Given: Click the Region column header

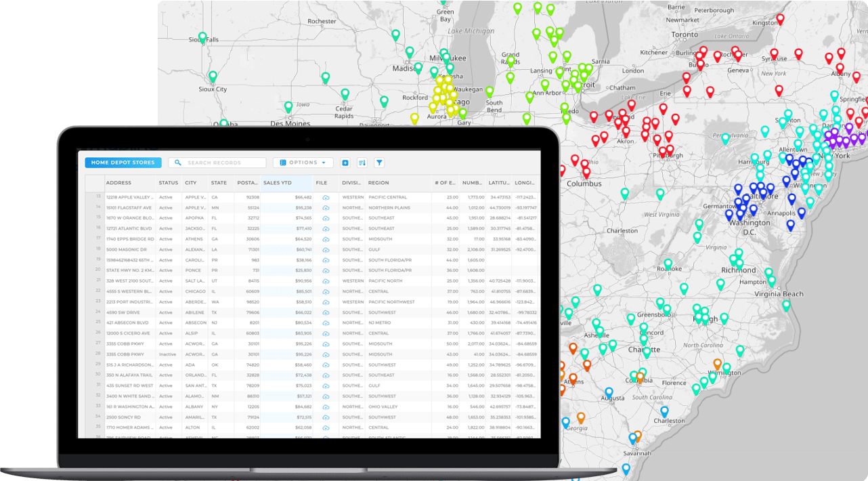Looking at the screenshot, I should click(x=379, y=182).
